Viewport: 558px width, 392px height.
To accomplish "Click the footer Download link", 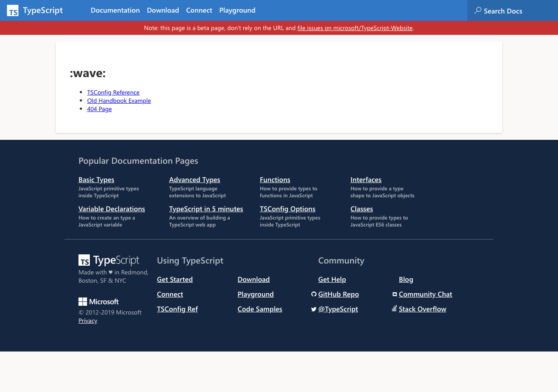I will pos(254,279).
